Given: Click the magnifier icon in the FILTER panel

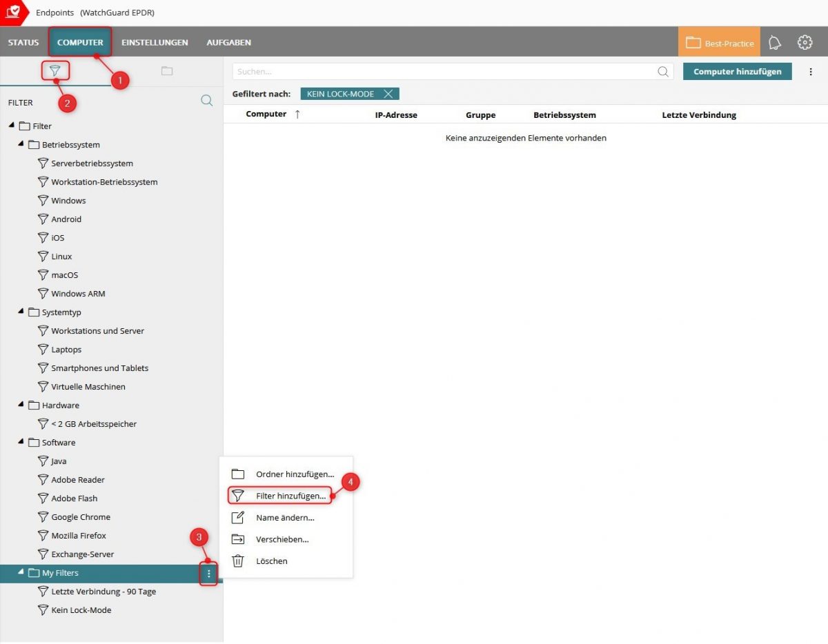Looking at the screenshot, I should point(206,101).
